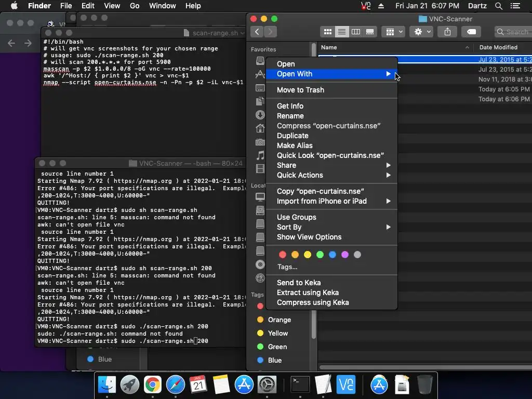Switch Finder to column view

[355, 32]
